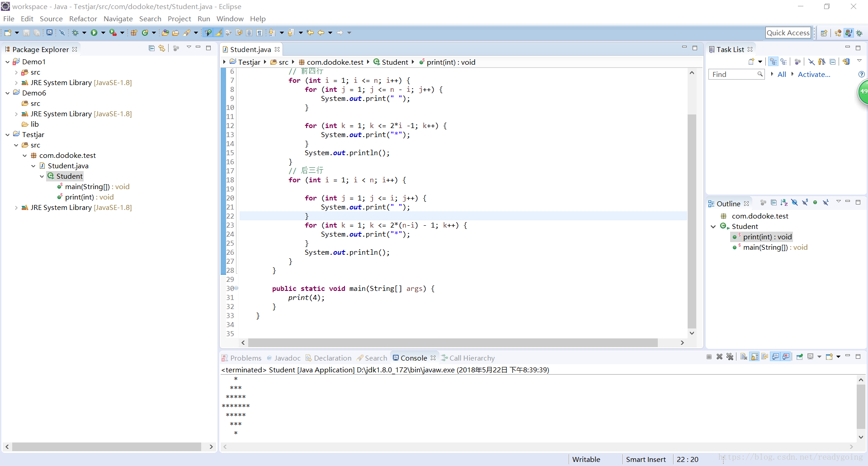Fold the main method at line 30
The height and width of the screenshot is (466, 868).
236,288
